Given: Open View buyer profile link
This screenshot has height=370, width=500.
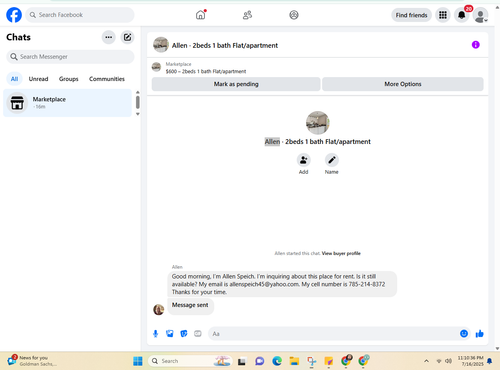Looking at the screenshot, I should tap(341, 253).
